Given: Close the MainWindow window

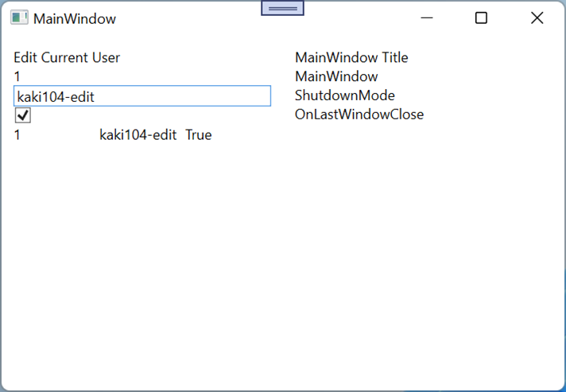Looking at the screenshot, I should (x=537, y=17).
